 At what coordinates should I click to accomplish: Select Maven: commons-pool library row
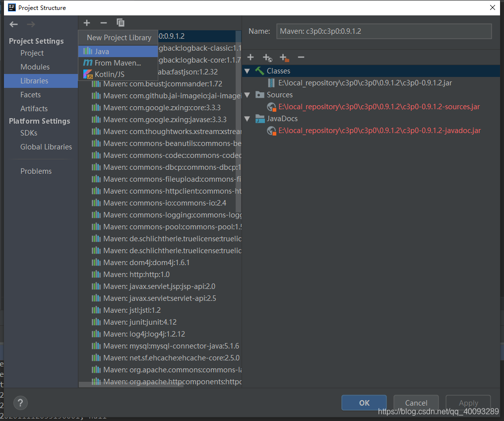[160, 227]
